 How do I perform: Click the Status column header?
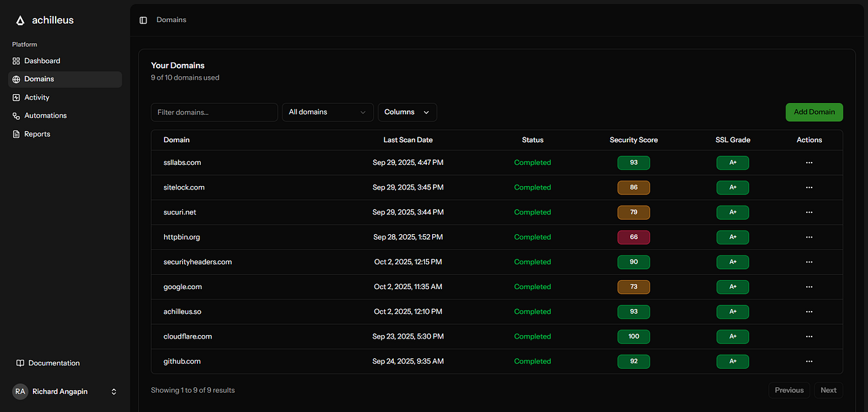(533, 140)
